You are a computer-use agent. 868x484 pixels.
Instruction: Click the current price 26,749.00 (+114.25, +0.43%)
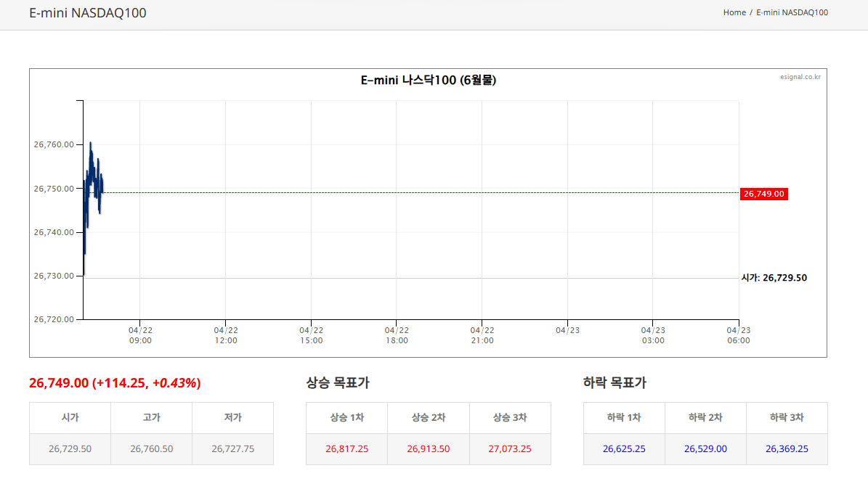(x=115, y=383)
